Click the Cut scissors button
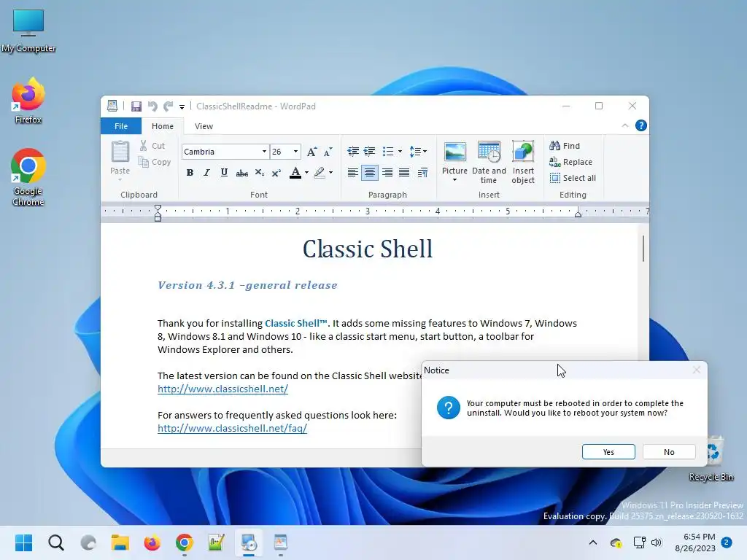The height and width of the screenshot is (560, 747). pyautogui.click(x=152, y=146)
